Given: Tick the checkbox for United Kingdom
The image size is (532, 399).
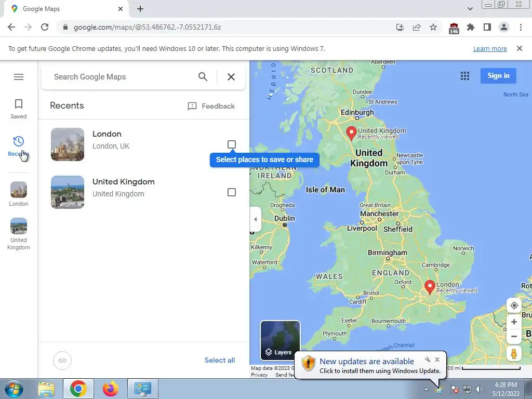Looking at the screenshot, I should (231, 192).
